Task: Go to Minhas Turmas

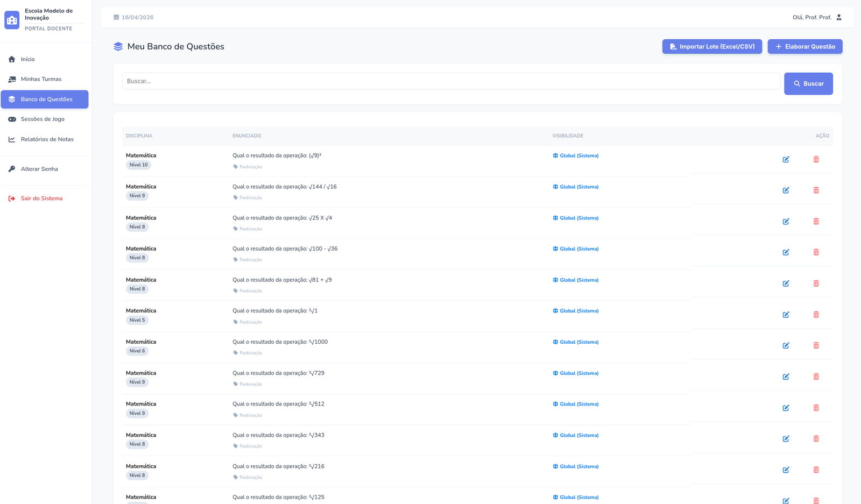Action: click(x=41, y=79)
